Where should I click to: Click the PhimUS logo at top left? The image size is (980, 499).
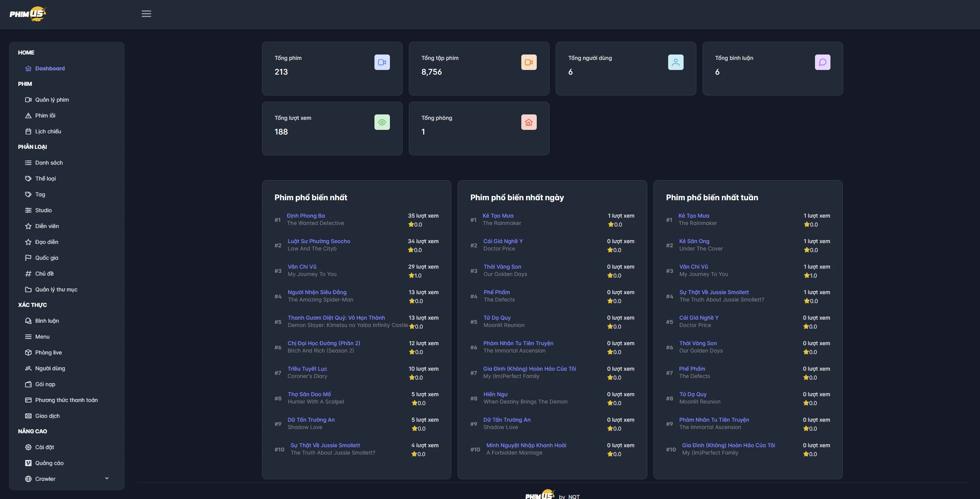point(29,14)
